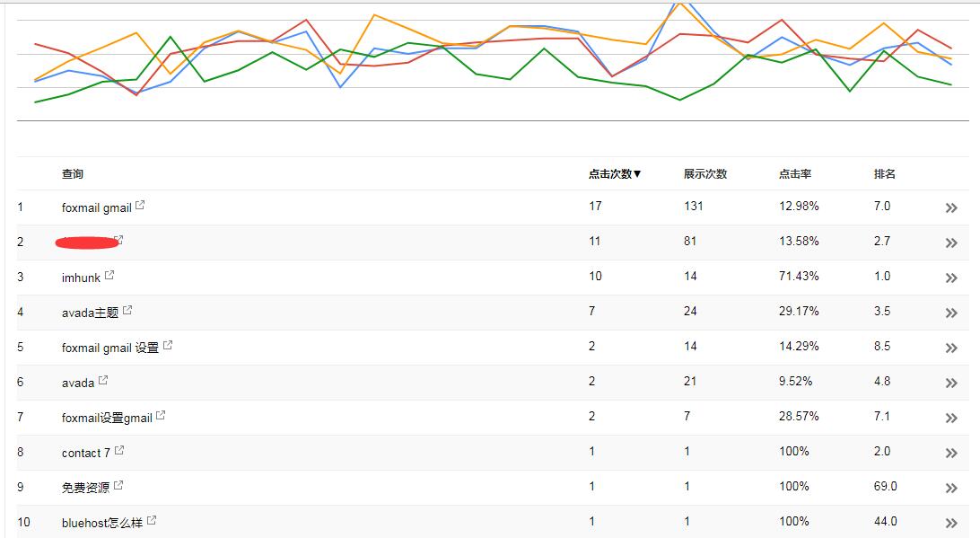Click external link icon beside foxmail设置gmail
980x538 pixels.
pyautogui.click(x=161, y=415)
